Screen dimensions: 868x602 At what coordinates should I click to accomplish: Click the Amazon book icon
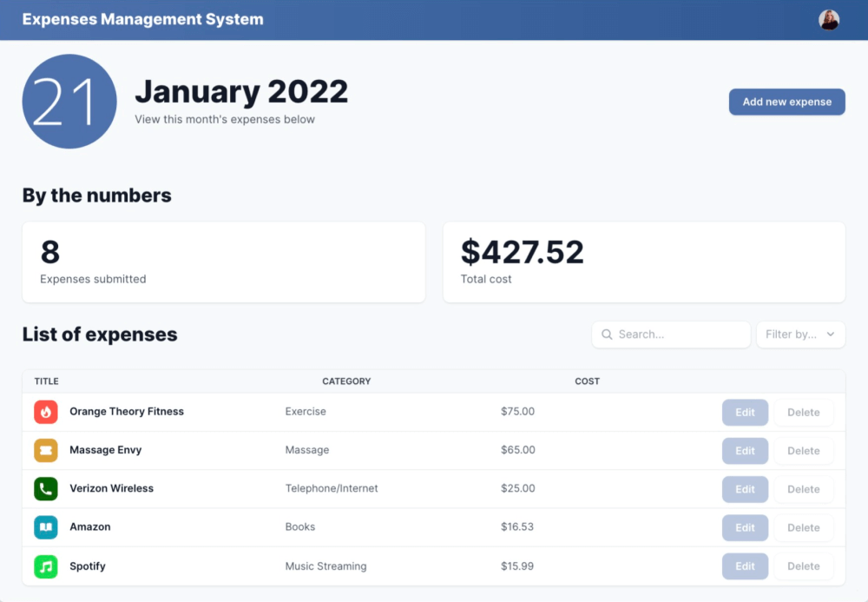click(46, 527)
